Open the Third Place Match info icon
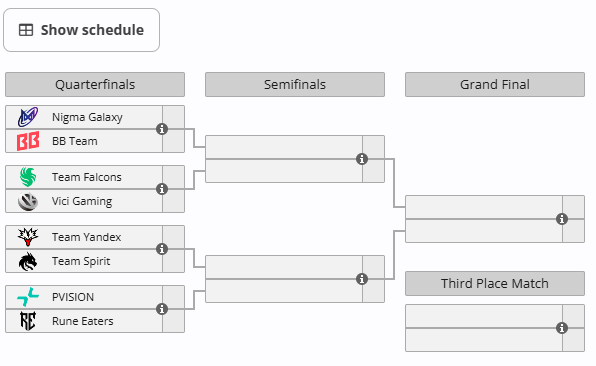Viewport: 596px width, 366px height. coord(562,328)
